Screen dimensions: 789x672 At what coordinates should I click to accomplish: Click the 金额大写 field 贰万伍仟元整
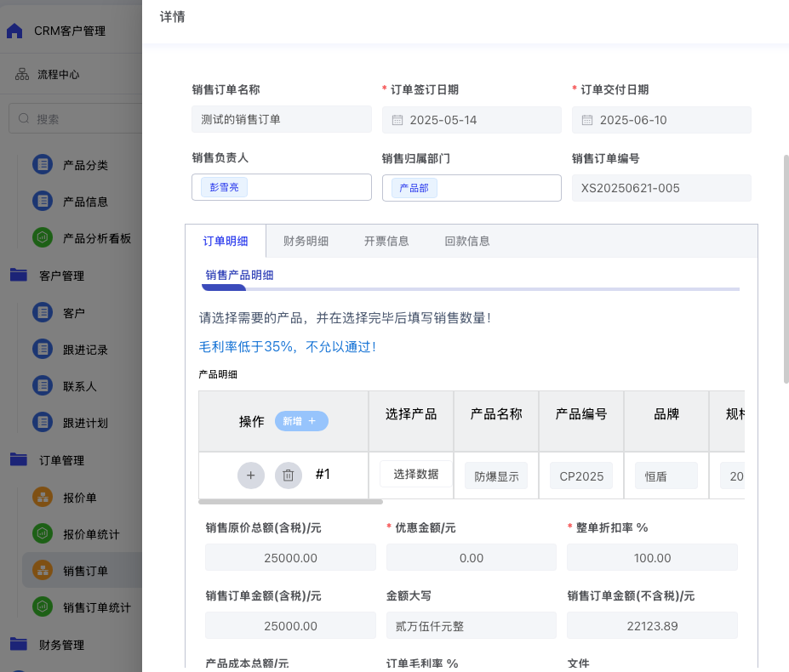(x=472, y=626)
